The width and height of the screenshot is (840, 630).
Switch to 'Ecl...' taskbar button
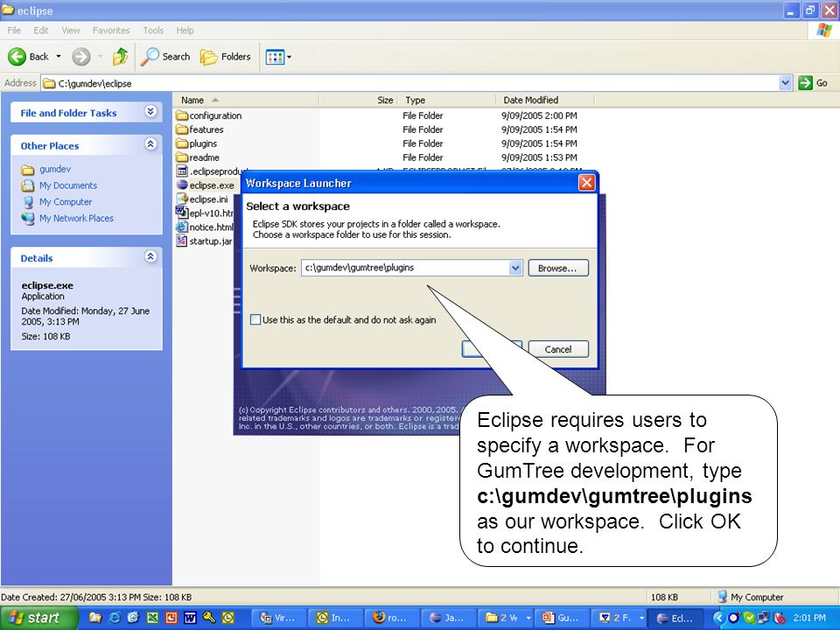(676, 619)
